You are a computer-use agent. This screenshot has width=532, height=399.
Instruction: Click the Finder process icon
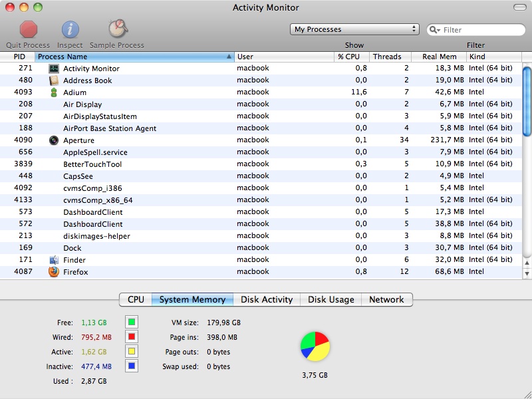(x=54, y=260)
